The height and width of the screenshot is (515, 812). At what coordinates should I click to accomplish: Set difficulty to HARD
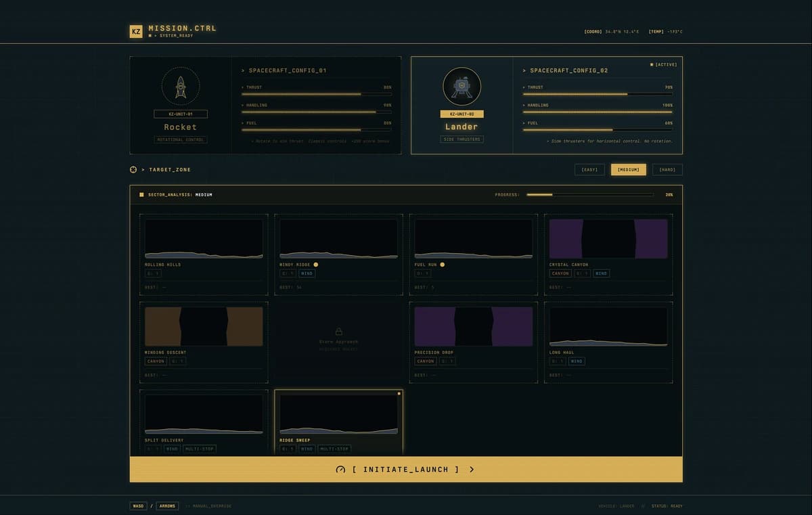point(667,170)
